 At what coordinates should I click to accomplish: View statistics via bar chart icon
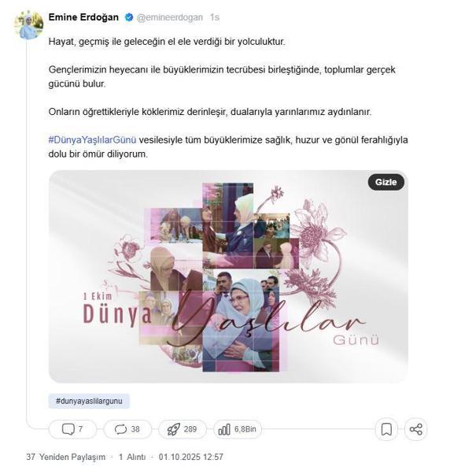coord(224,429)
